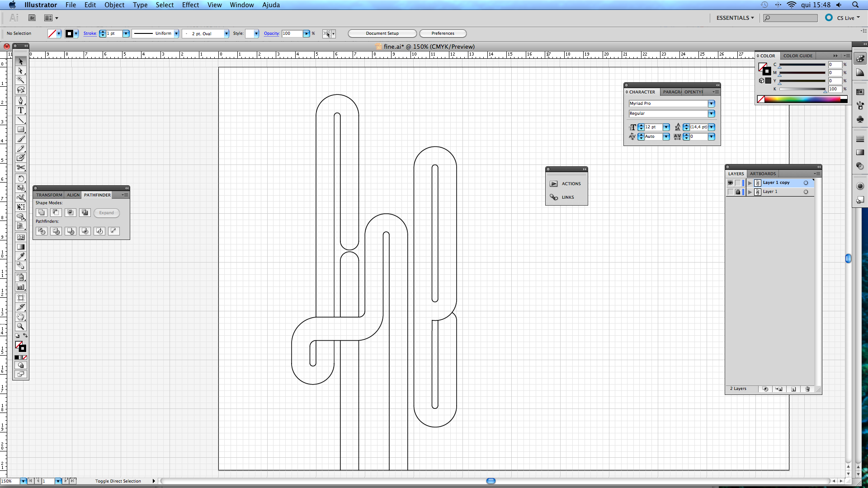The width and height of the screenshot is (868, 488).
Task: Expand Layer 1 copy contents
Action: (750, 183)
